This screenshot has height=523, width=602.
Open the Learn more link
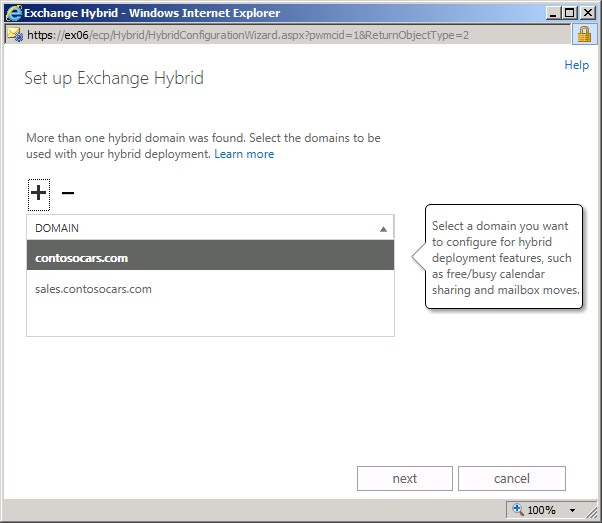click(x=244, y=154)
